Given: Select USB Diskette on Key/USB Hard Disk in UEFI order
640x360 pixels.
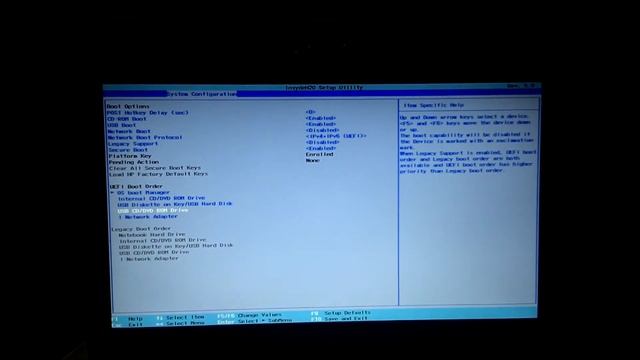Looking at the screenshot, I should [175, 204].
